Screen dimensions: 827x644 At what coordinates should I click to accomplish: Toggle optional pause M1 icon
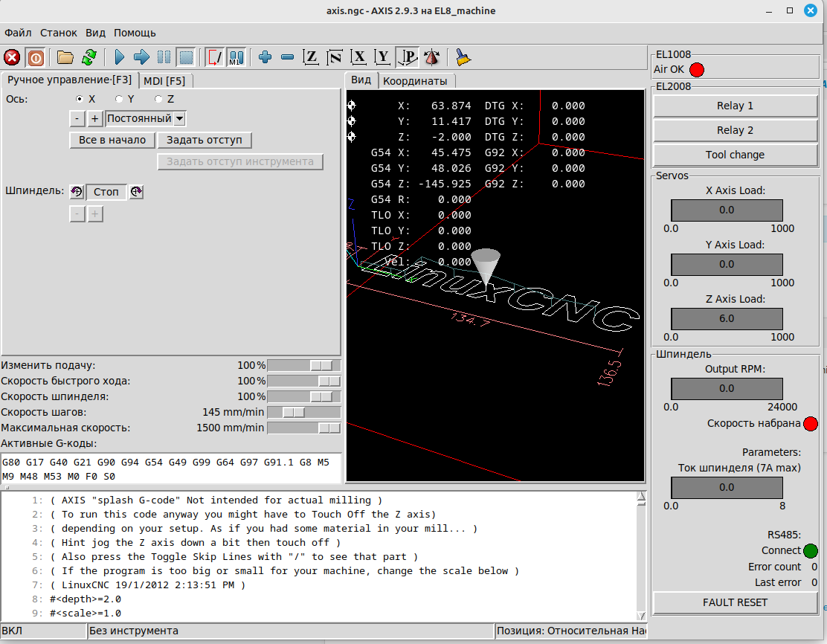tap(236, 57)
